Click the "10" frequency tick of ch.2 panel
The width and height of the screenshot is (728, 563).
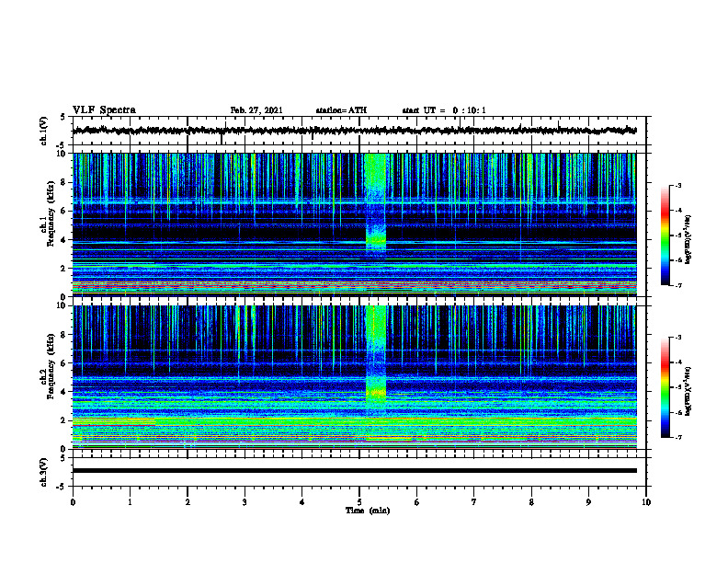click(x=63, y=305)
